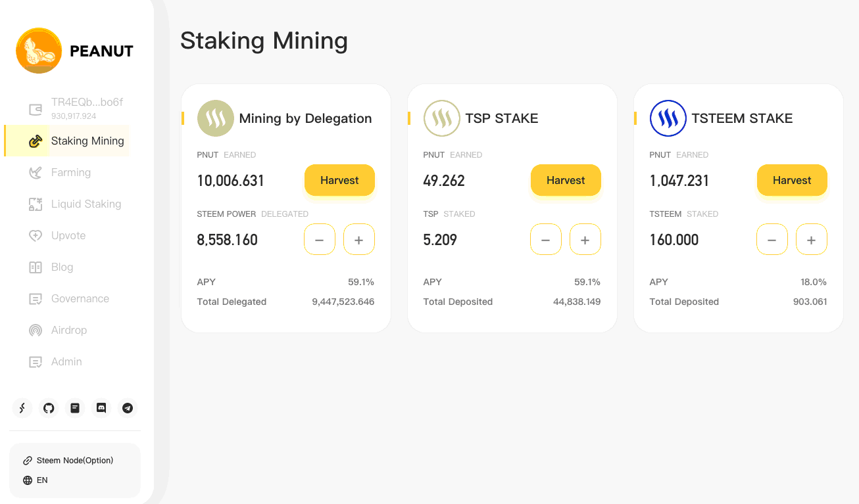Open the Blog page

coord(62,267)
